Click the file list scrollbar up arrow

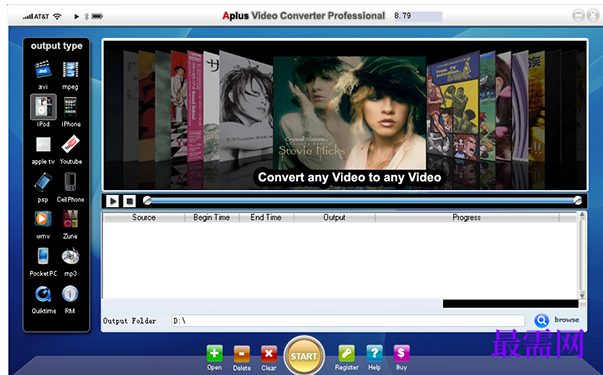pyautogui.click(x=582, y=214)
